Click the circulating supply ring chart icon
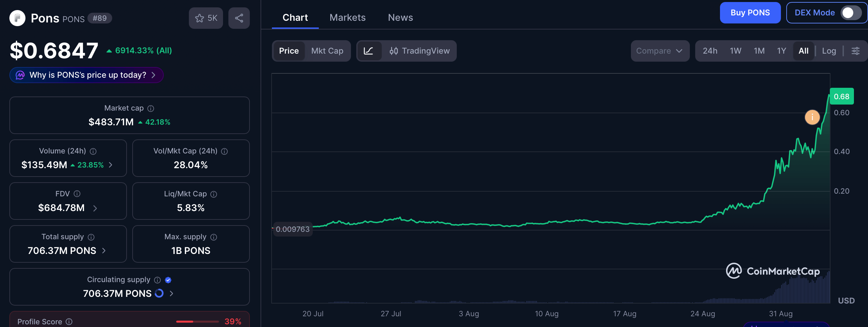This screenshot has width=868, height=327. click(159, 293)
